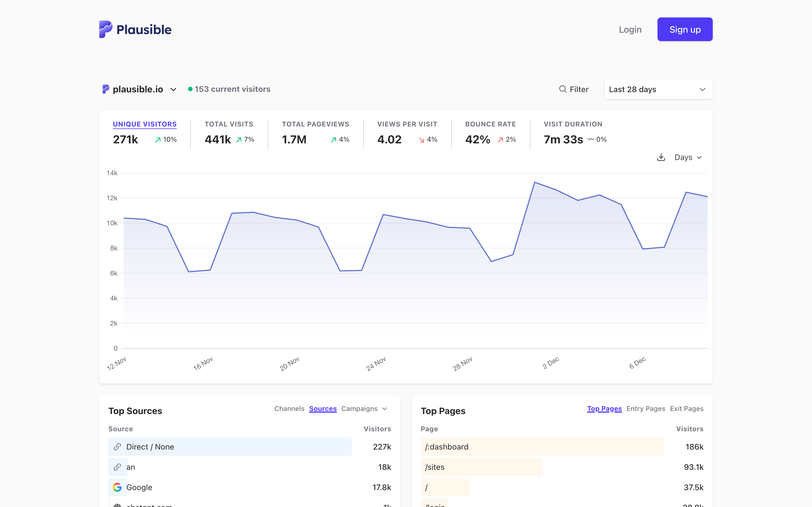Show the Bounce Rate metric on the chart
This screenshot has height=507, width=812.
(490, 124)
